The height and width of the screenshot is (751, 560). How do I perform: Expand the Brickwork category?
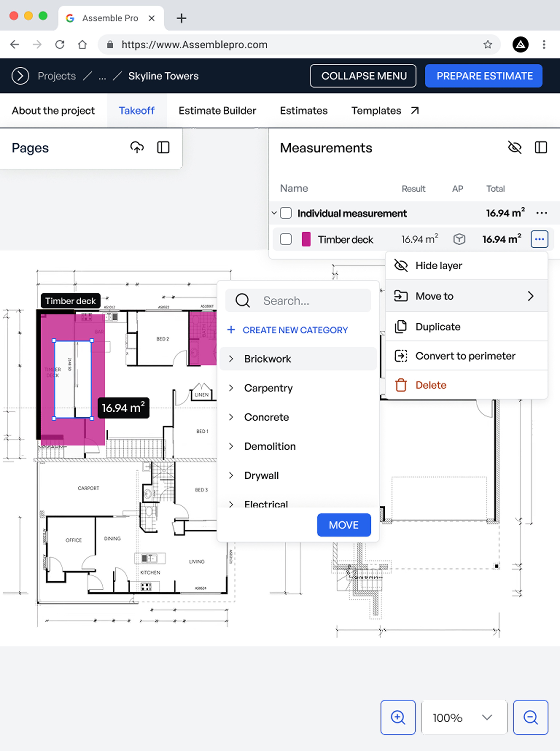click(231, 359)
